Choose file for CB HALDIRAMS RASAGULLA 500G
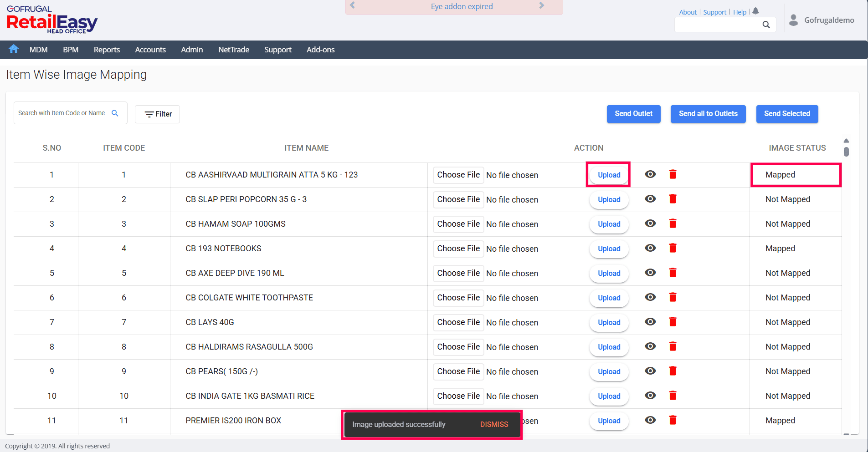Viewport: 868px width, 452px height. pos(458,347)
